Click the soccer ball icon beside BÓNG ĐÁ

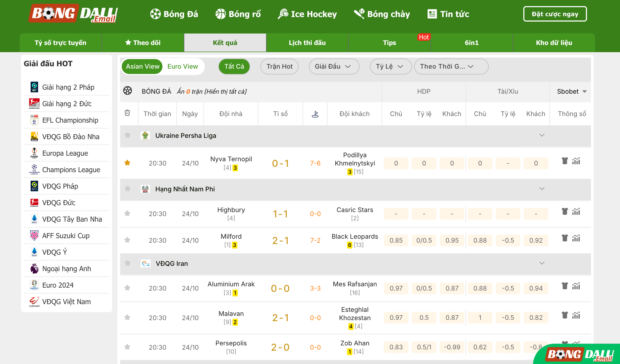click(x=128, y=91)
